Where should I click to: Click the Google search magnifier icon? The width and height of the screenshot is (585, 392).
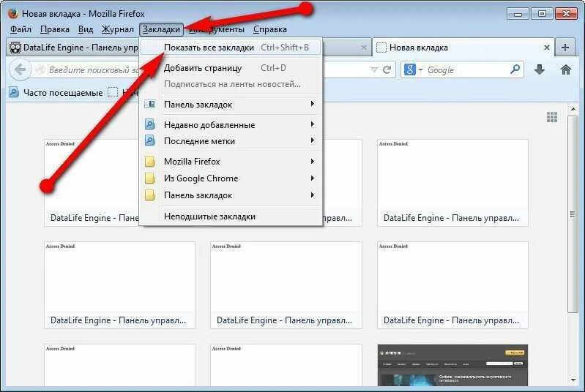[x=515, y=69]
